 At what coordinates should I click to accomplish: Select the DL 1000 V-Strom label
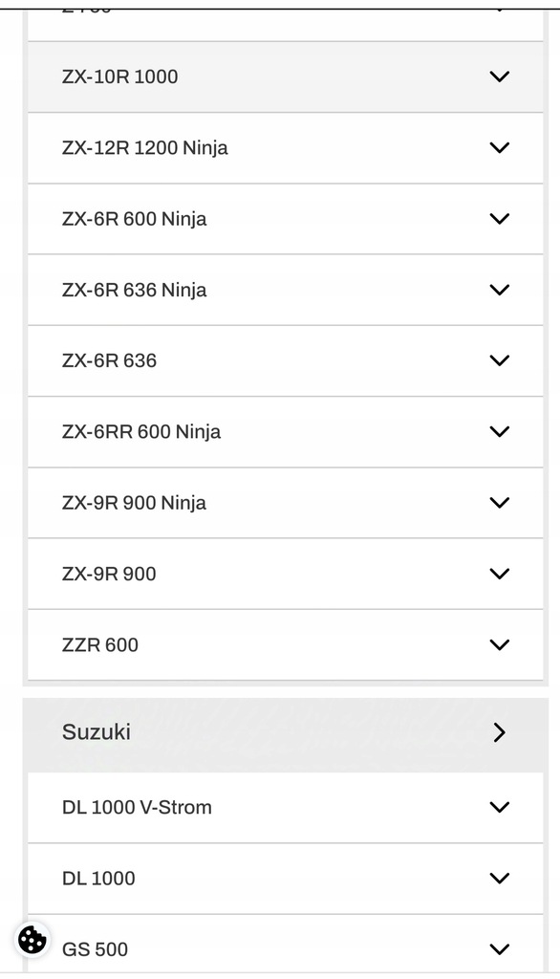point(137,807)
